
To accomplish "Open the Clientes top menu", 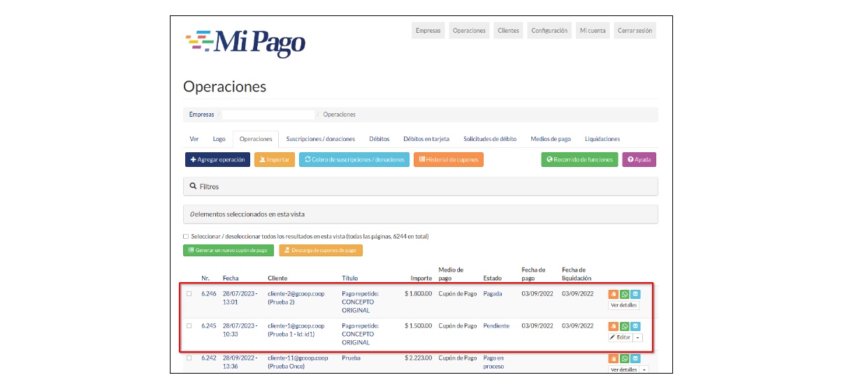I will click(508, 31).
